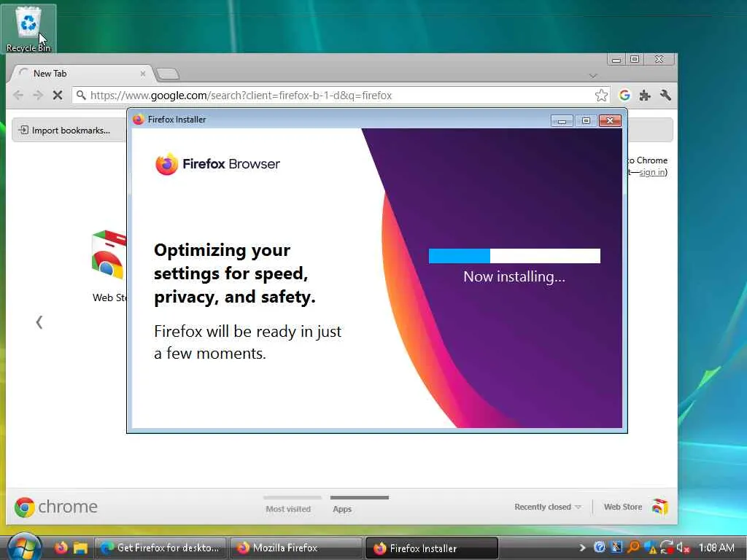Open the extensions puzzle piece icon
This screenshot has height=560, width=747.
(x=645, y=96)
